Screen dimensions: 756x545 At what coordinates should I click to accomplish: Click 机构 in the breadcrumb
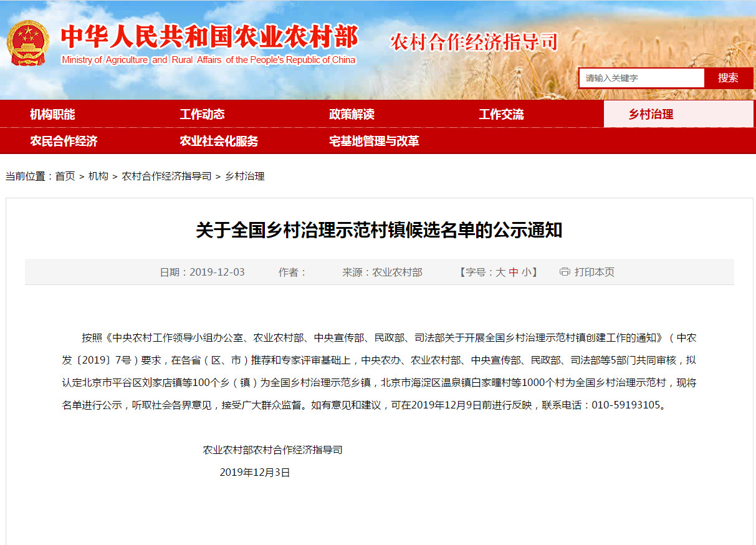98,176
